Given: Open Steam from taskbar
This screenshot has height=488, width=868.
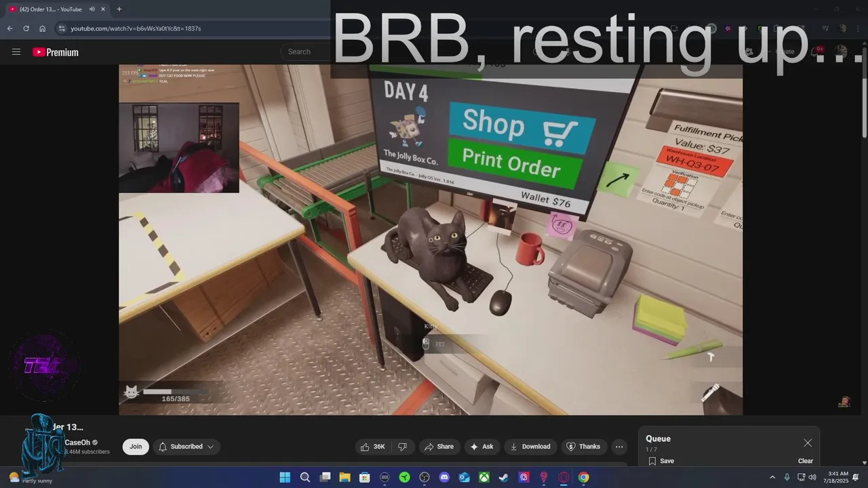Looking at the screenshot, I should (504, 477).
